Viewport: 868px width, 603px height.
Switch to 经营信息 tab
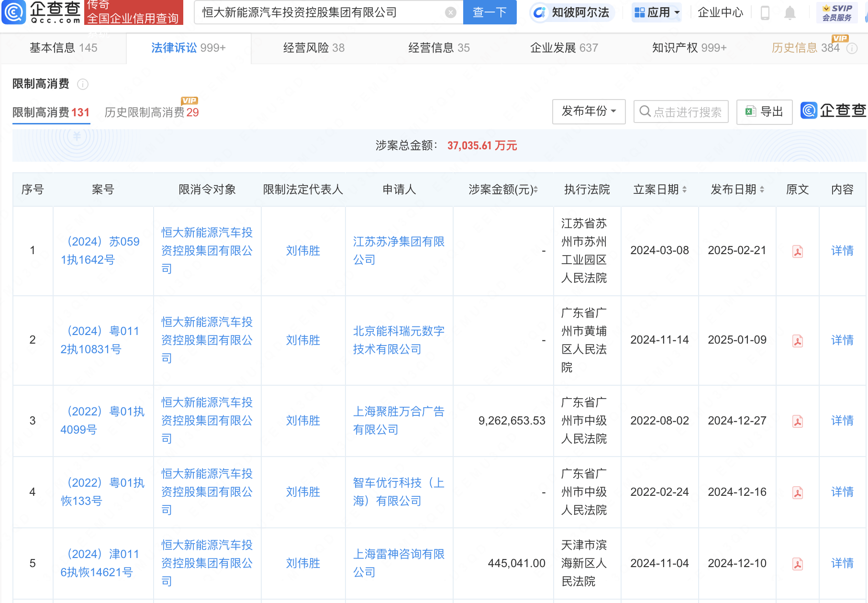click(x=439, y=48)
